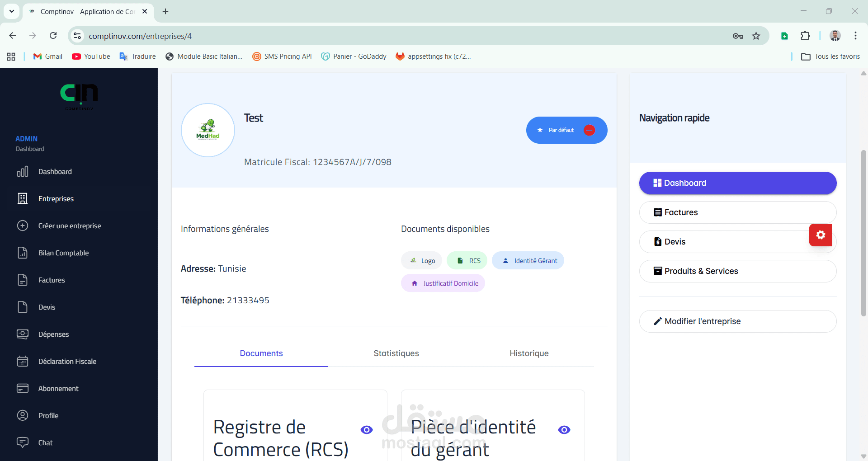Click the Par défaut star button

pos(566,130)
